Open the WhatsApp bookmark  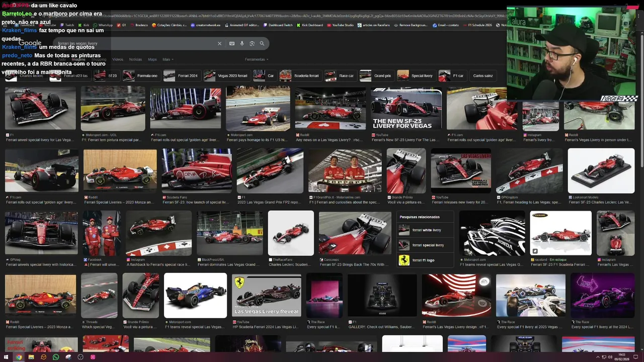(x=103, y=25)
